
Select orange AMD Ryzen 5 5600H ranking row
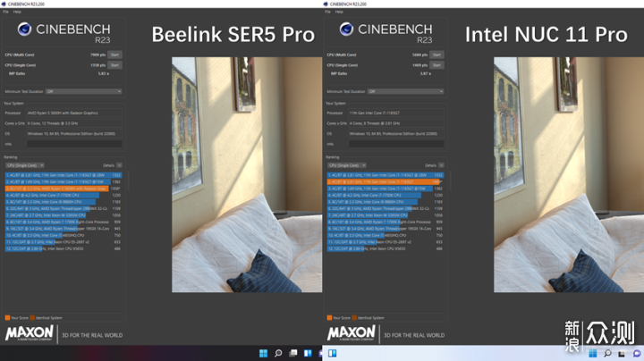click(x=64, y=189)
